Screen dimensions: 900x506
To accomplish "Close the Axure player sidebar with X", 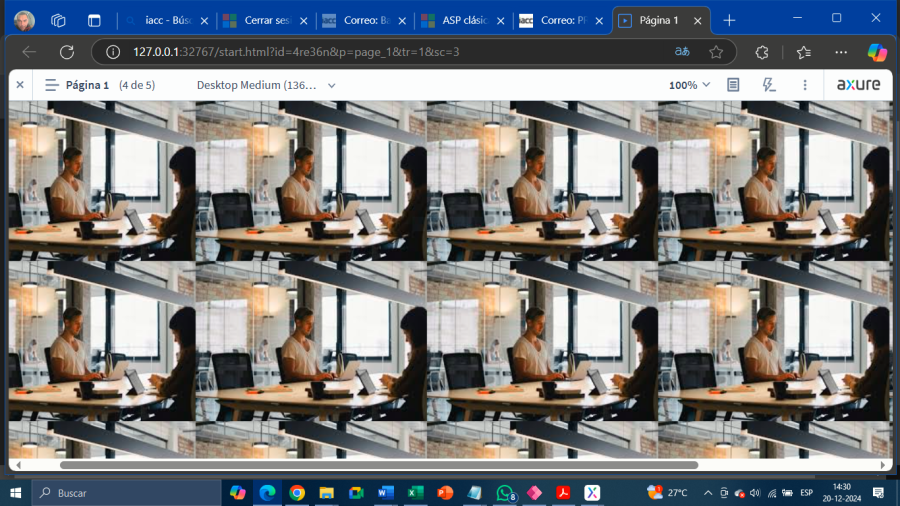I will [x=20, y=85].
